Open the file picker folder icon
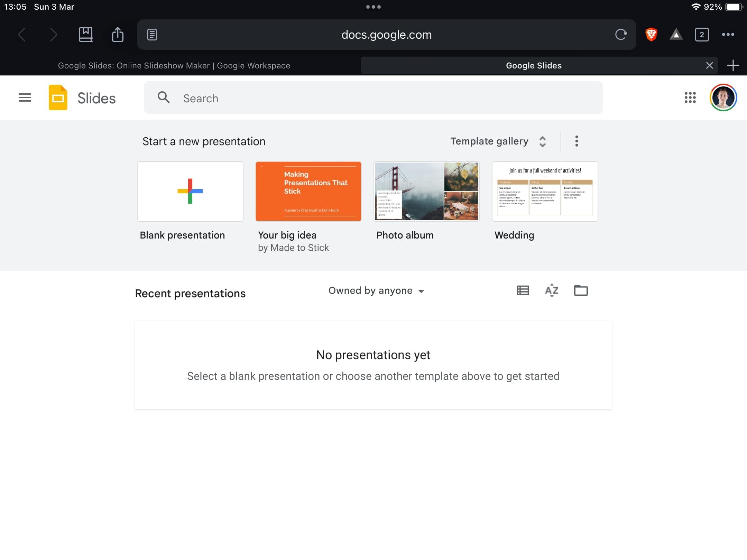This screenshot has width=747, height=560. (x=581, y=290)
